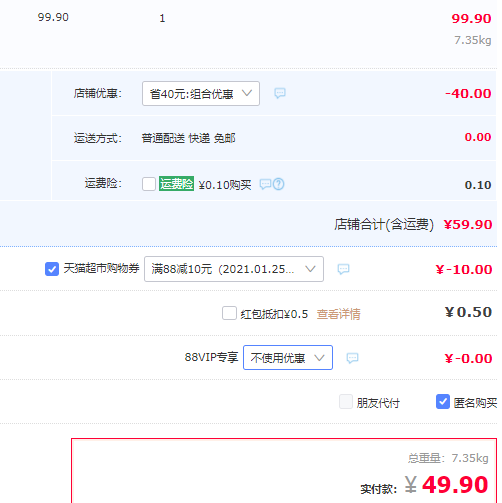Open the 满88减10元 coupon dropdown
Screen dimensions: 502x503
click(x=234, y=269)
